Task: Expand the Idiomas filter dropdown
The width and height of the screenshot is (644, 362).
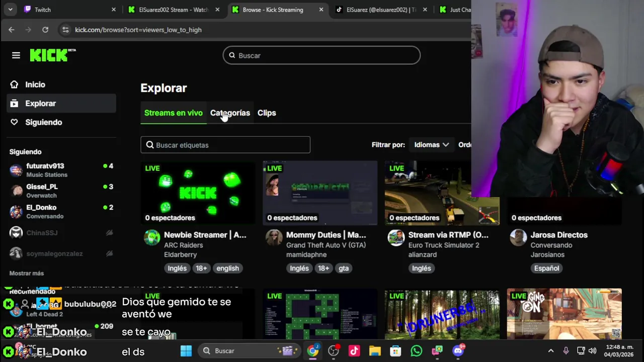Action: point(431,145)
